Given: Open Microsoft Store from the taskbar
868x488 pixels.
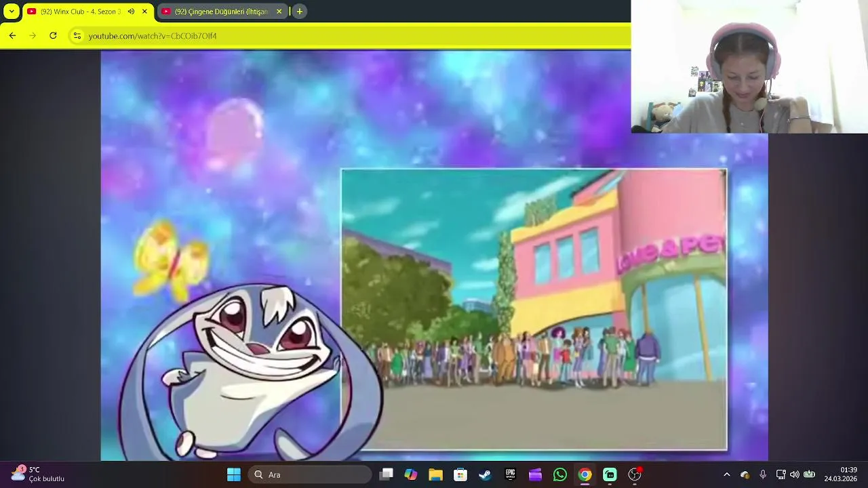Looking at the screenshot, I should [460, 474].
